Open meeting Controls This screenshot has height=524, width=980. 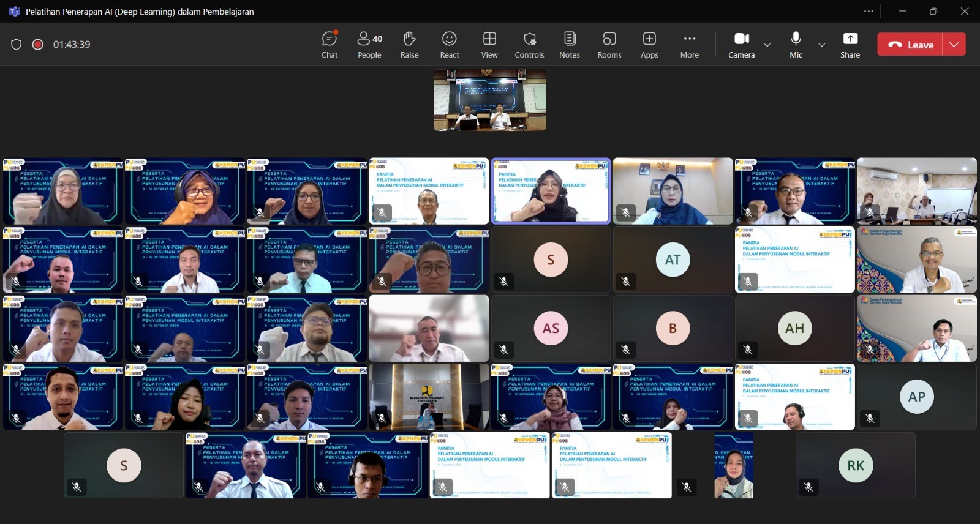pos(529,45)
